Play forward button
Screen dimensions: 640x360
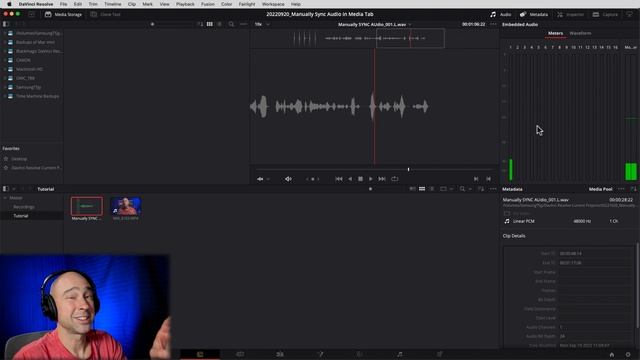coord(370,179)
